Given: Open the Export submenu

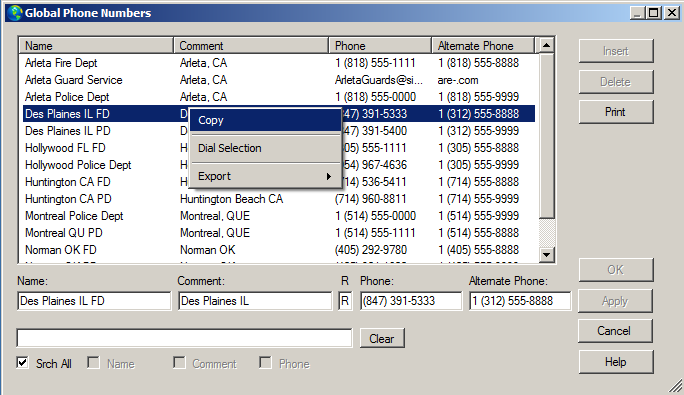Looking at the screenshot, I should coord(265,176).
